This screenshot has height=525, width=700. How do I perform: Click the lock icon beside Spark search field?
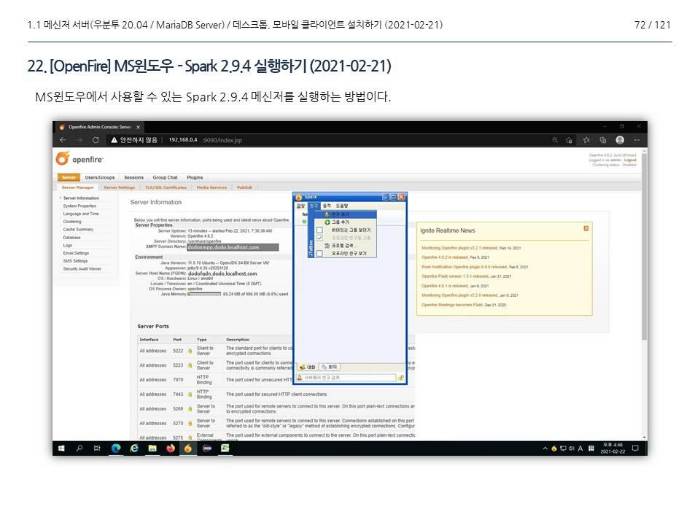[400, 378]
